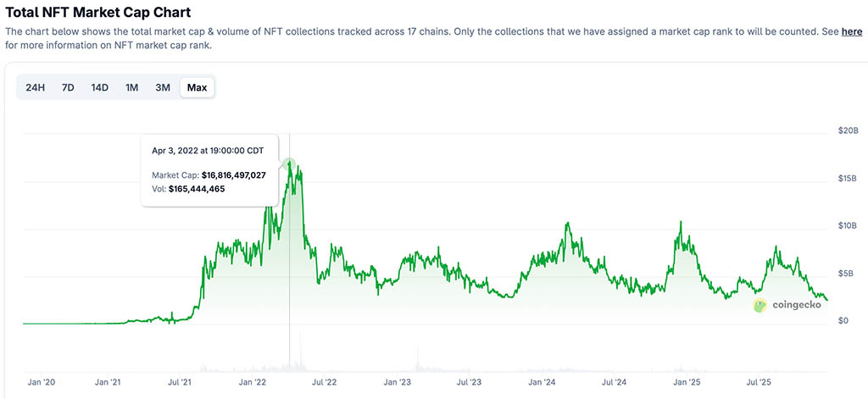Switch chart to 7D range

click(68, 87)
